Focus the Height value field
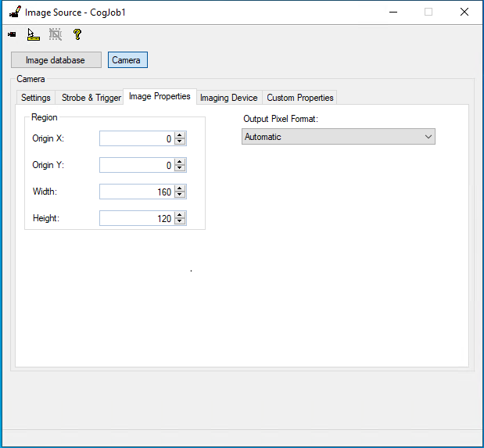Viewport: 484px width, 448px height. [136, 218]
